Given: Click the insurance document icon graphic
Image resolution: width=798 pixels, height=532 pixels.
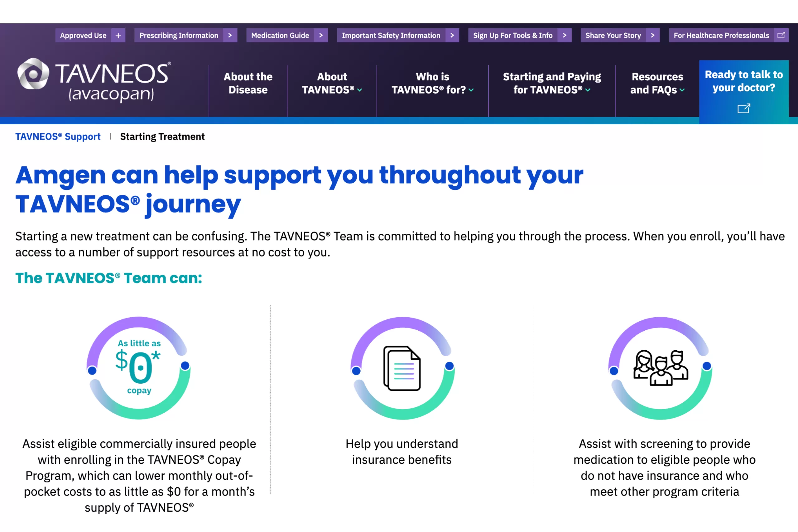Looking at the screenshot, I should (x=402, y=368).
